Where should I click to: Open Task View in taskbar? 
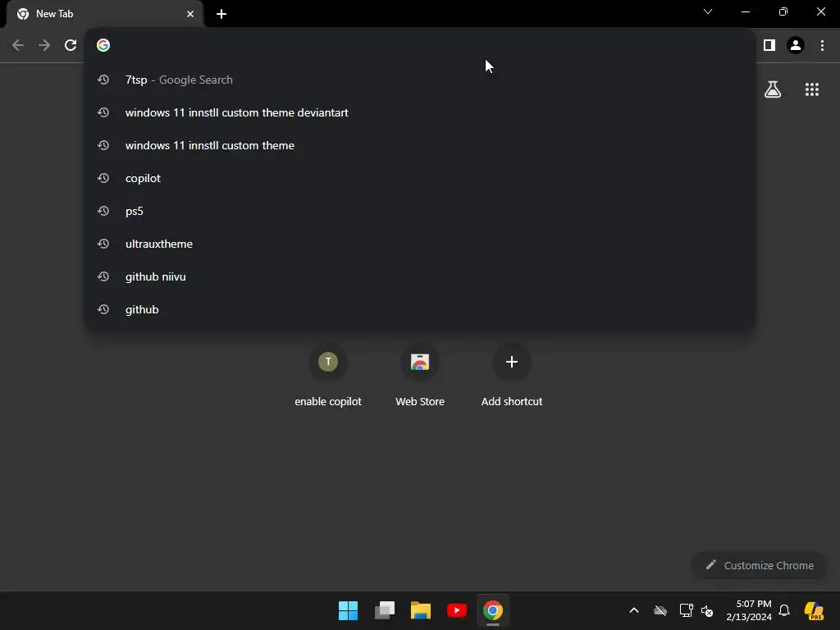click(385, 610)
